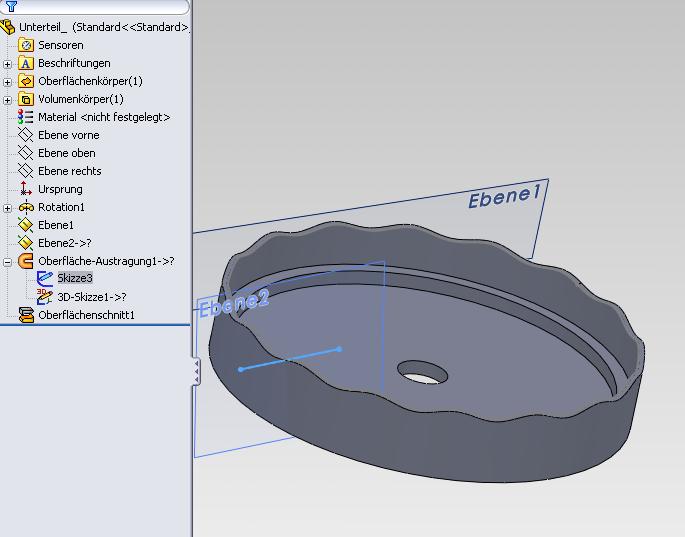
Task: Select Ebene vorne label
Action: (x=69, y=135)
